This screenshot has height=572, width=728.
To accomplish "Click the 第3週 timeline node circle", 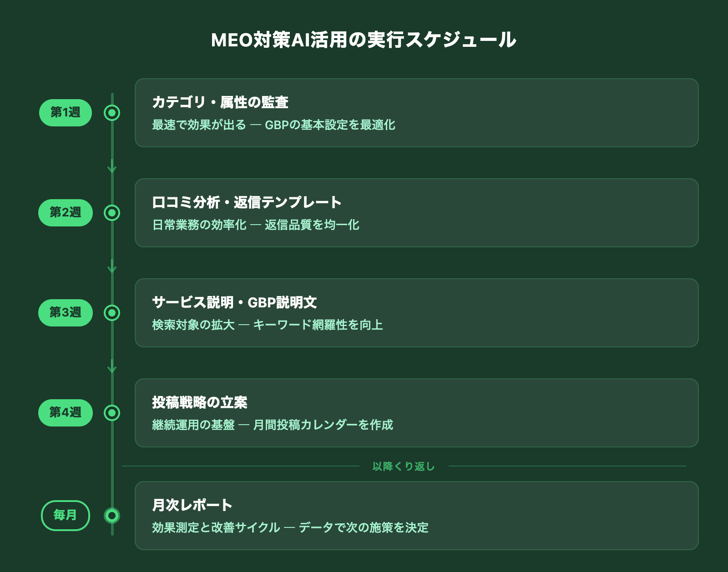I will (112, 313).
